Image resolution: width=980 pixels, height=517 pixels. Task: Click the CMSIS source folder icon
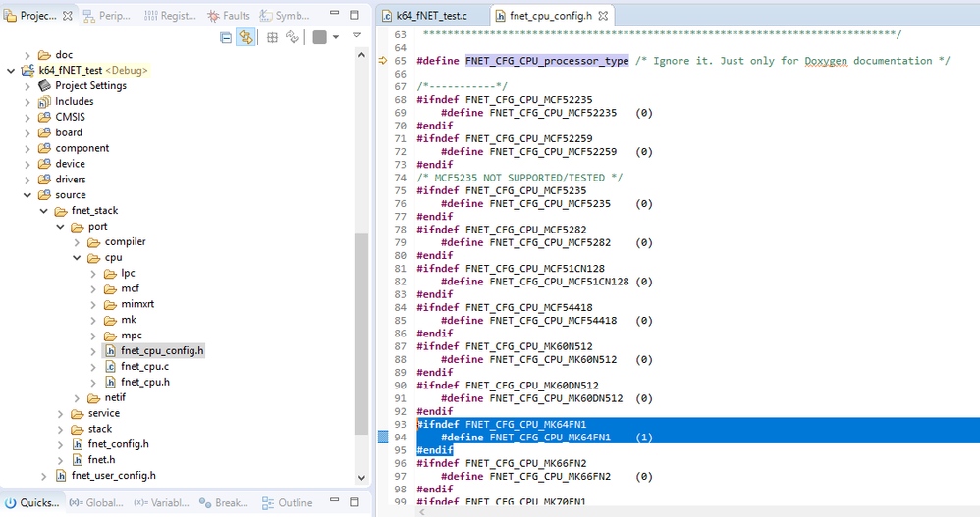[x=44, y=118]
